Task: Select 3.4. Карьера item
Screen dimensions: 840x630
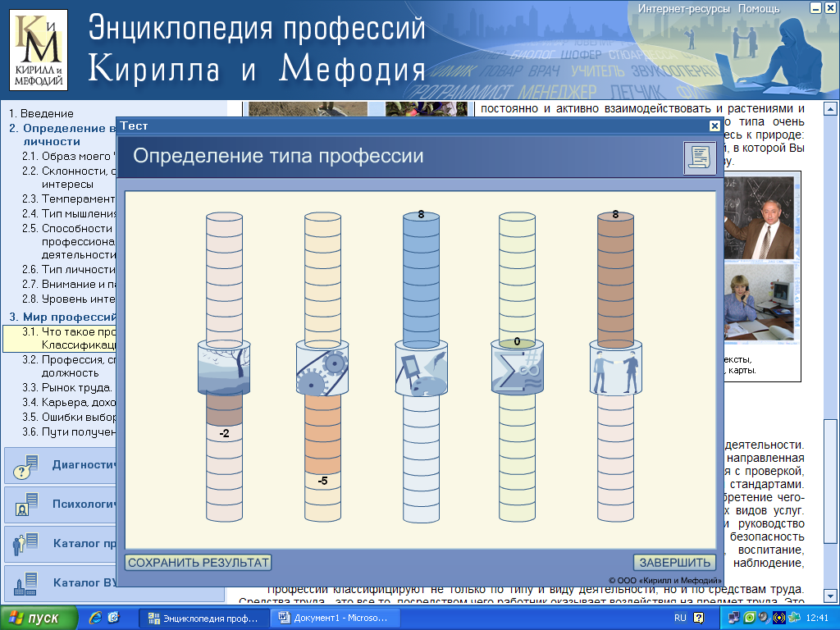Action: (x=69, y=402)
